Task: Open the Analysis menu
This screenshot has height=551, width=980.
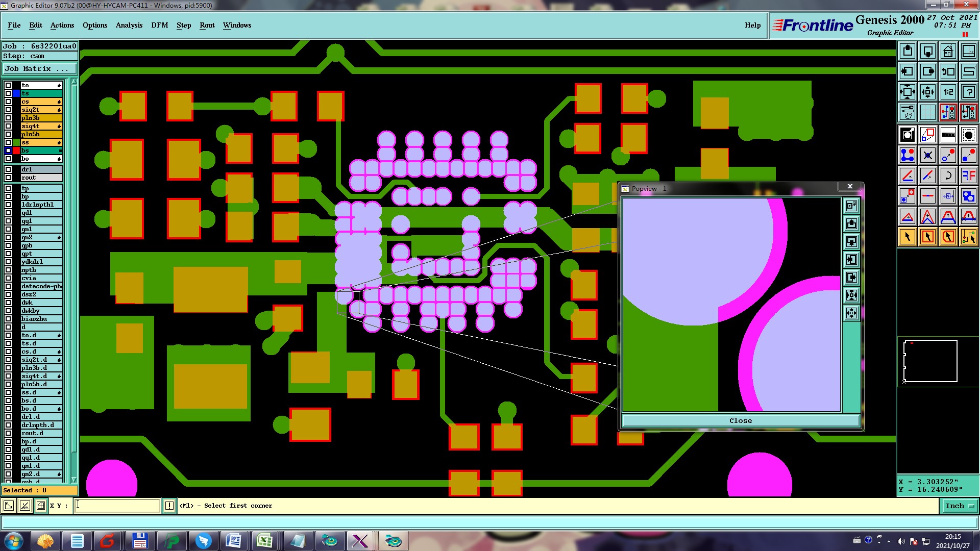Action: [129, 25]
